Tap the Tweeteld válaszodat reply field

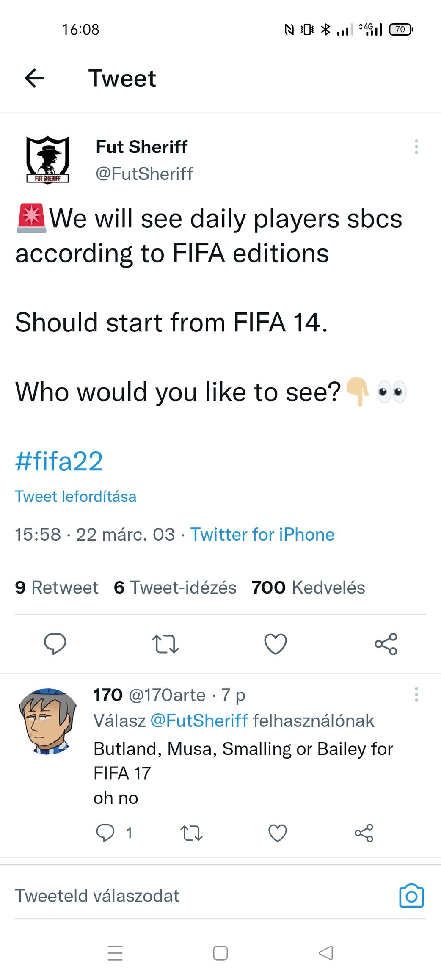pyautogui.click(x=169, y=896)
